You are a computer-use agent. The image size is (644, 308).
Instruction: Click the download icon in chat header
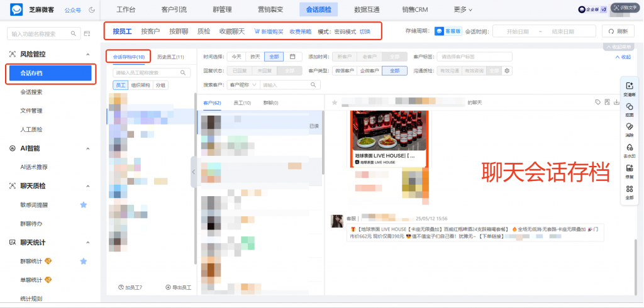click(617, 102)
